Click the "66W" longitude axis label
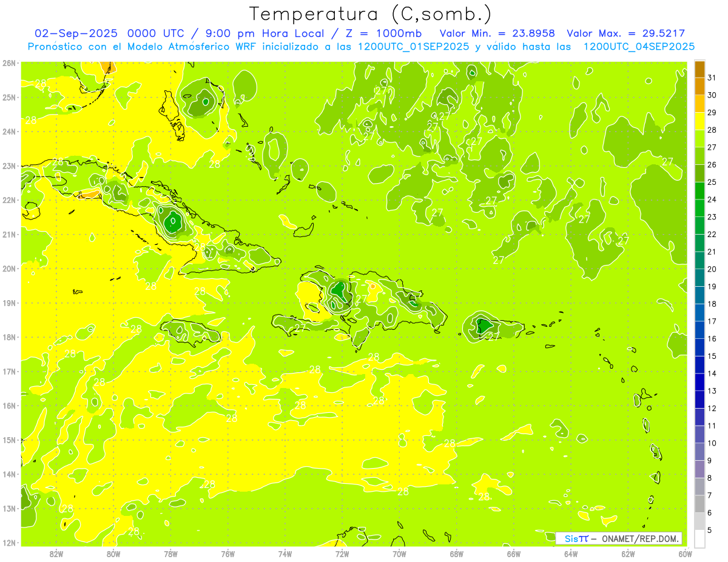The width and height of the screenshot is (728, 562). 513,554
